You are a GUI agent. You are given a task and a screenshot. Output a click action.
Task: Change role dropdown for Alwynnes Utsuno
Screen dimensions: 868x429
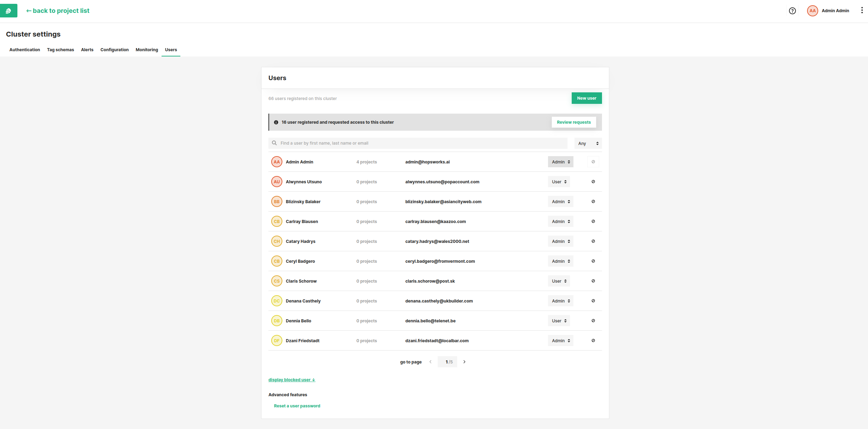(559, 182)
